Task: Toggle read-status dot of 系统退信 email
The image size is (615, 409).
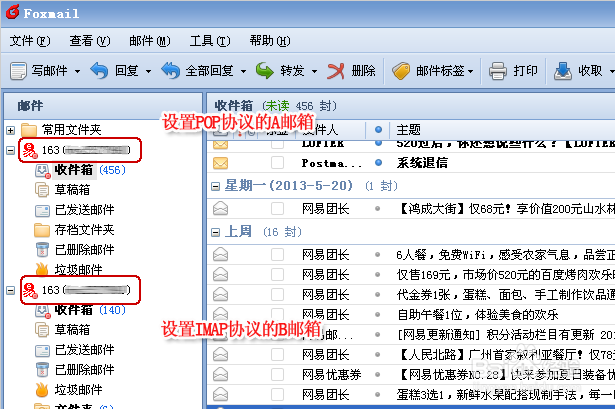Action: click(378, 162)
